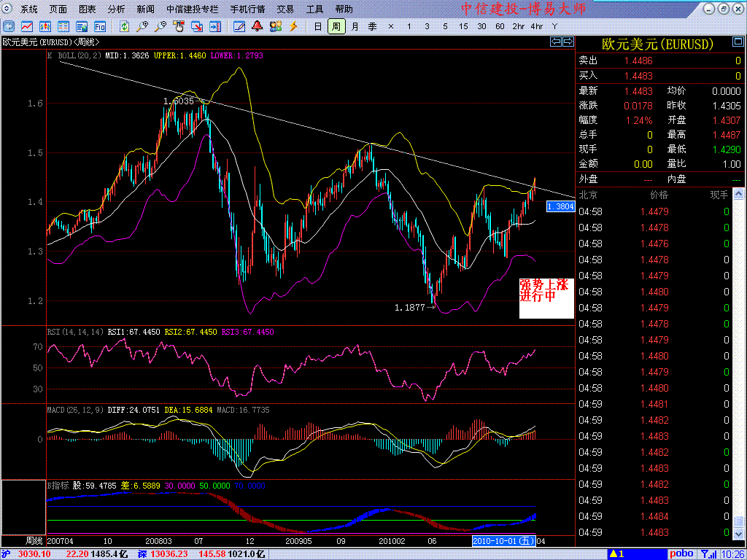747x560 pixels.
Task: Open the 页面 menu
Action: pyautogui.click(x=58, y=9)
